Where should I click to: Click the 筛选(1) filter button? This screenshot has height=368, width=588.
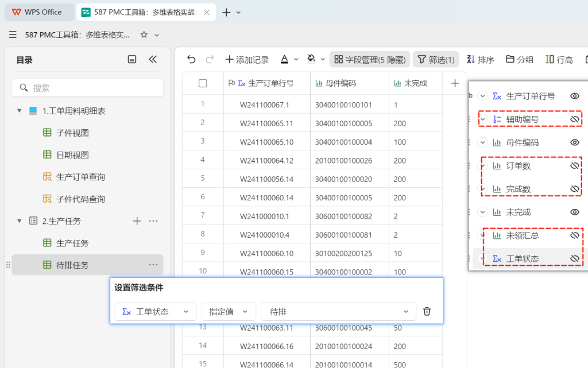click(x=436, y=60)
